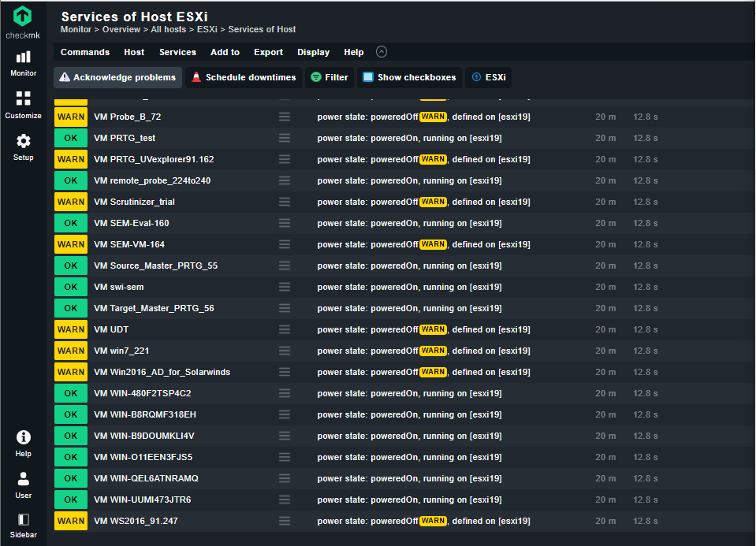Click 12.8 s checked time for VM swi-sem
Image resolution: width=756 pixels, height=546 pixels.
tap(645, 287)
